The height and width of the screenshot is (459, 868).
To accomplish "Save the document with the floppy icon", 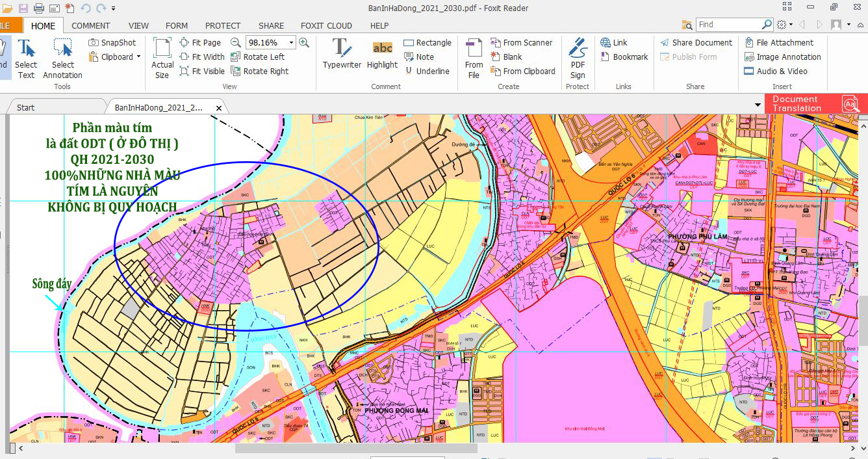I will tap(23, 8).
